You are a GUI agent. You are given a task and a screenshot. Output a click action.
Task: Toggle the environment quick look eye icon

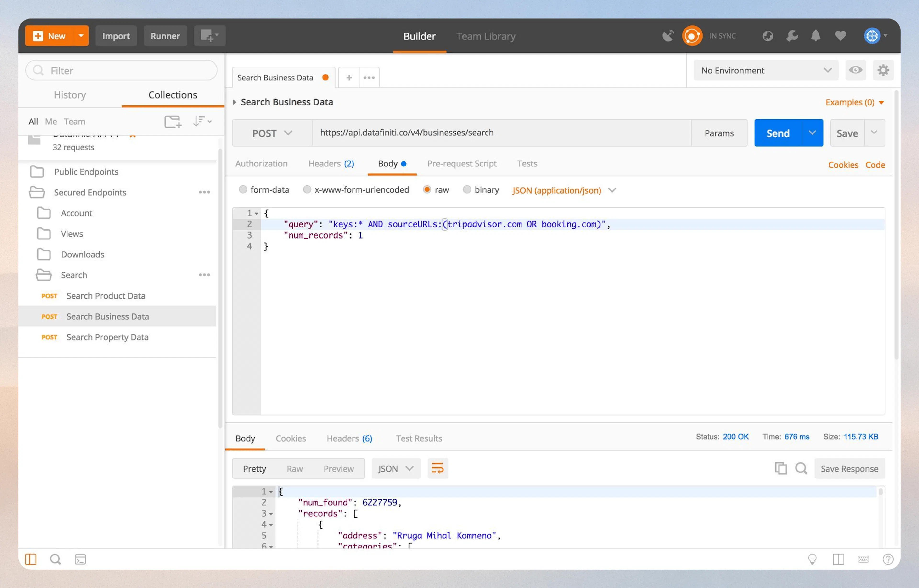pyautogui.click(x=856, y=70)
